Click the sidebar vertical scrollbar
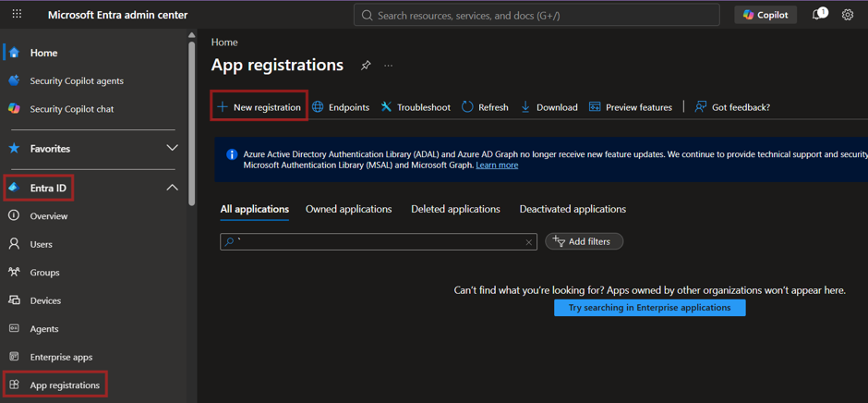868x403 pixels. tap(192, 124)
